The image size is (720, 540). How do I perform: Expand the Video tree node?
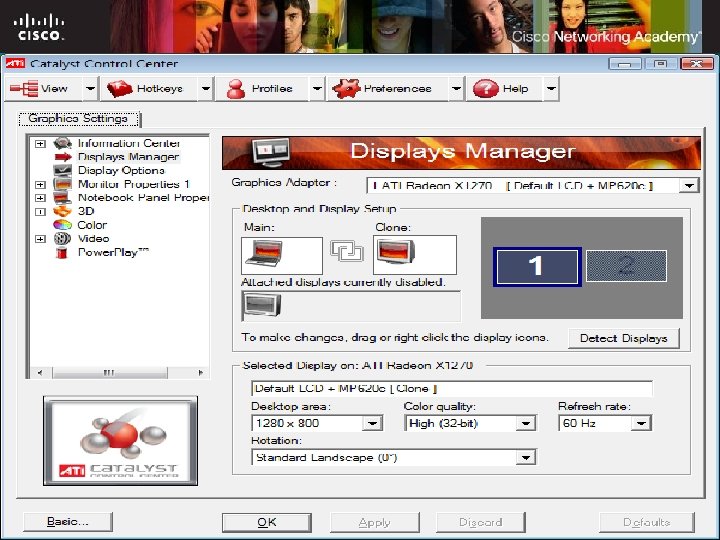click(40, 239)
